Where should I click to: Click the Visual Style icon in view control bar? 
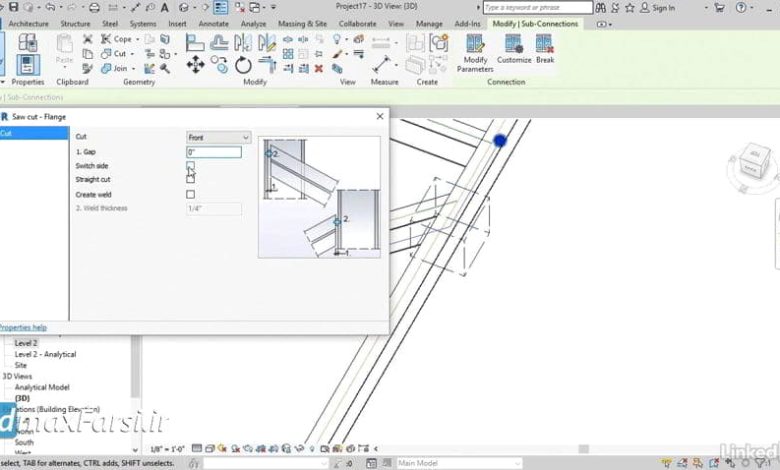(209, 449)
